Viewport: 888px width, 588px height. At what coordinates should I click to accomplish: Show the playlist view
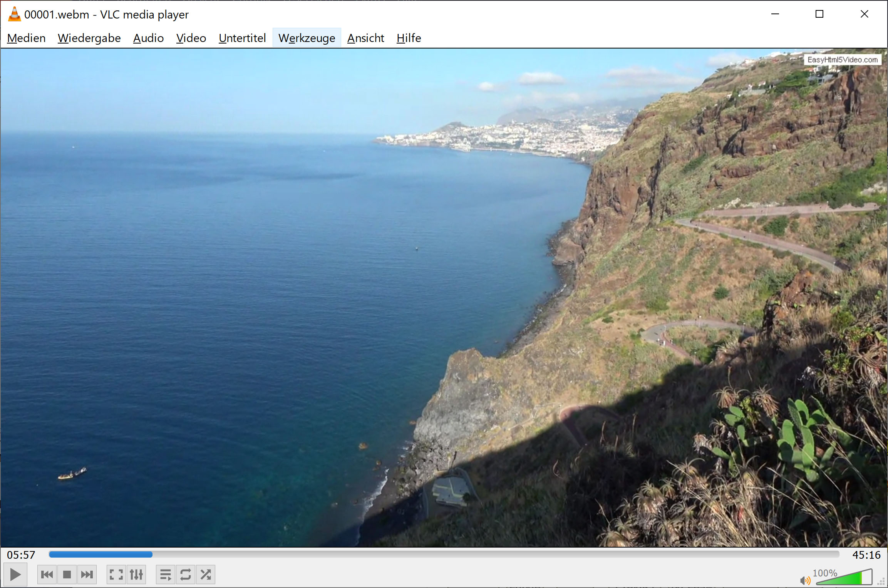pyautogui.click(x=166, y=575)
